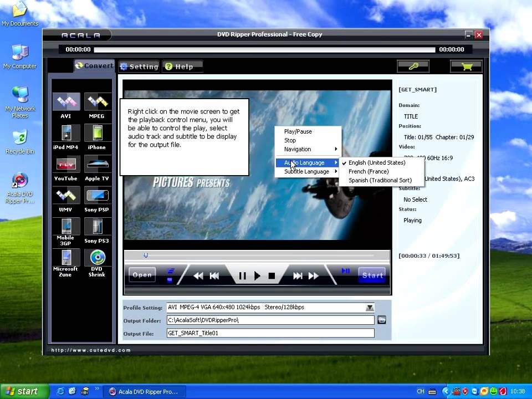Screen dimensions: 532x399
Task: Click the play button in player
Action: point(257,276)
